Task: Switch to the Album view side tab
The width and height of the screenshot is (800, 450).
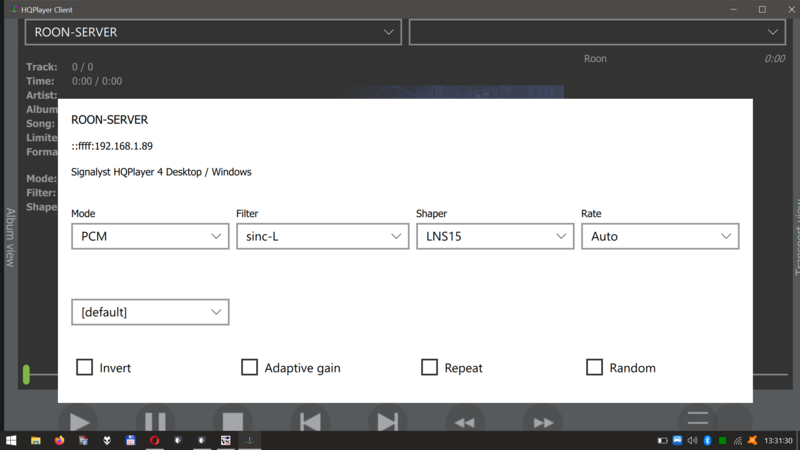Action: 10,237
